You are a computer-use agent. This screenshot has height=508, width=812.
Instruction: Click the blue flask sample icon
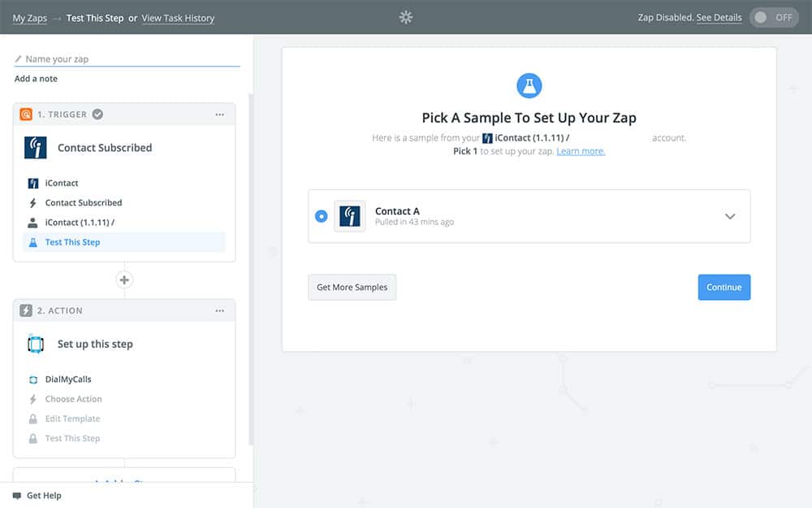(x=529, y=85)
